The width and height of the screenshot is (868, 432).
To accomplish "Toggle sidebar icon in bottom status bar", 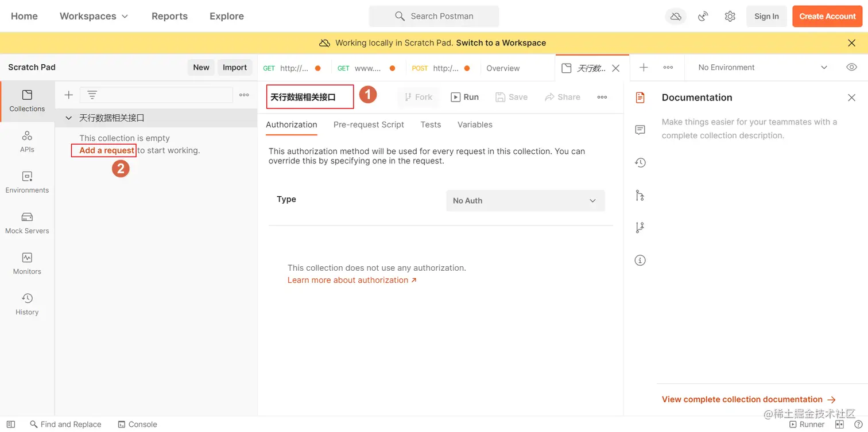I will pyautogui.click(x=10, y=425).
